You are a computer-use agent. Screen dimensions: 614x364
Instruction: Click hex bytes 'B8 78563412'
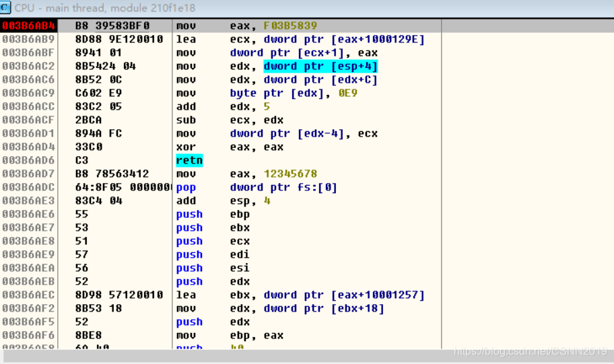(112, 174)
